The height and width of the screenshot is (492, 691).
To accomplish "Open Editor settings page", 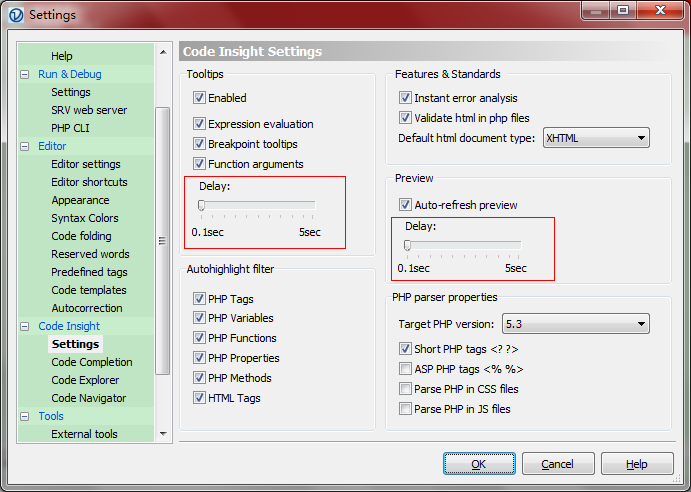I will click(85, 164).
